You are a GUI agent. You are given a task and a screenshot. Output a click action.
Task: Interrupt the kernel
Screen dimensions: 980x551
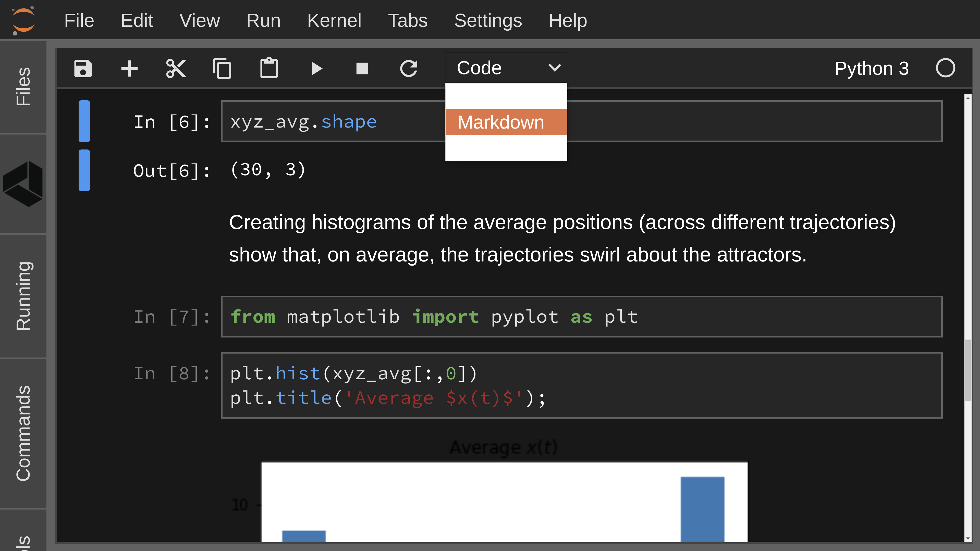click(362, 68)
